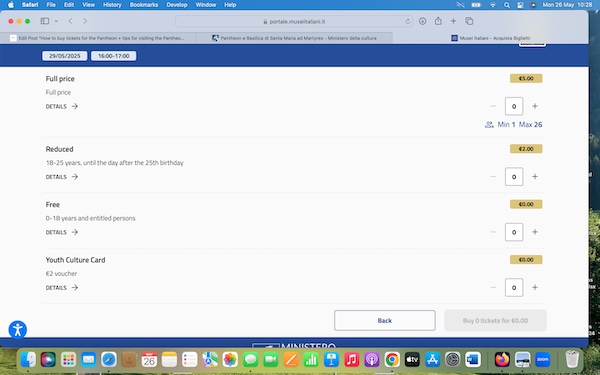Increase Reduced ticket quantity
The image size is (600, 375).
coord(535,176)
